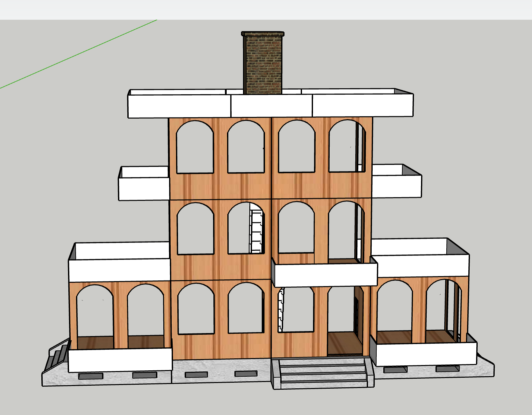Image resolution: width=532 pixels, height=415 pixels.
Task: Select the brick chimney on the roof
Action: pyautogui.click(x=263, y=63)
